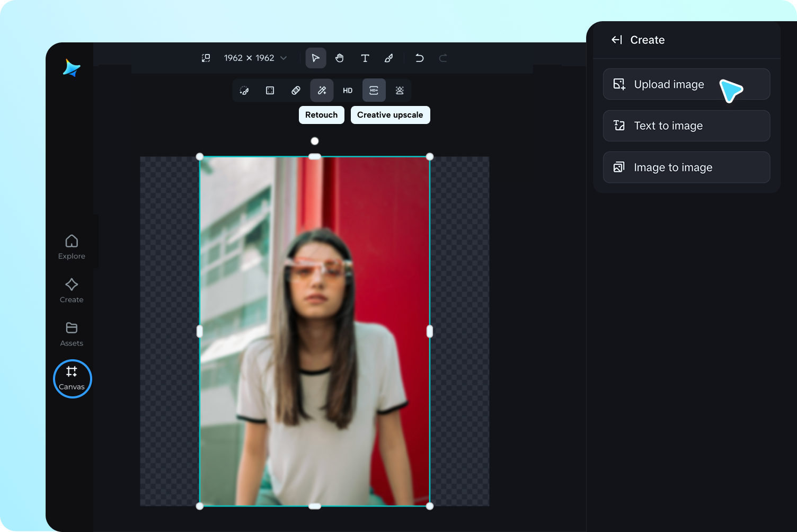Click the Creative upscale HD+ icon
This screenshot has height=532, width=797.
click(374, 91)
